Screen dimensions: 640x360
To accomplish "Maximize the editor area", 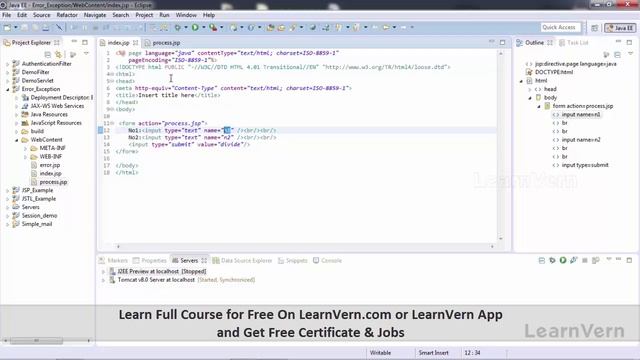I will (502, 42).
